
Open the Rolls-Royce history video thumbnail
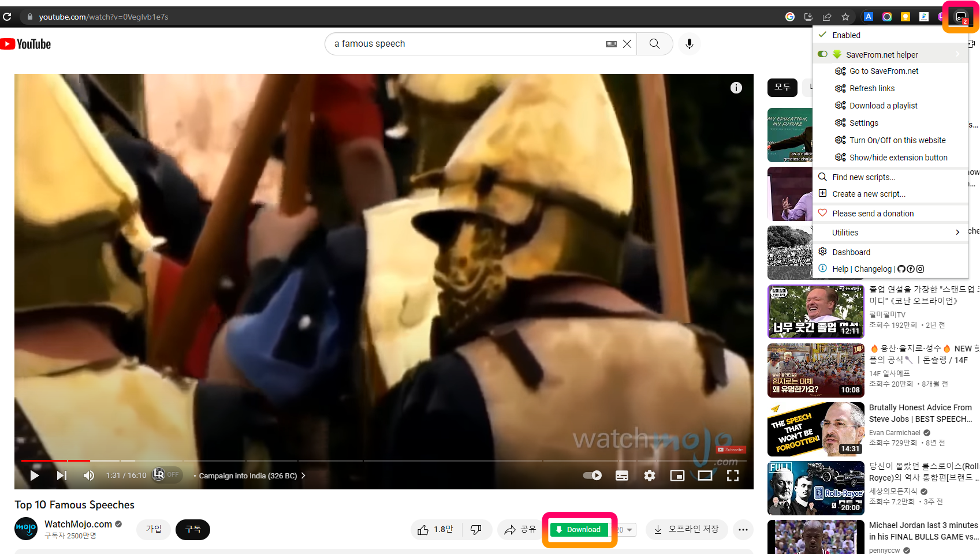(x=815, y=488)
